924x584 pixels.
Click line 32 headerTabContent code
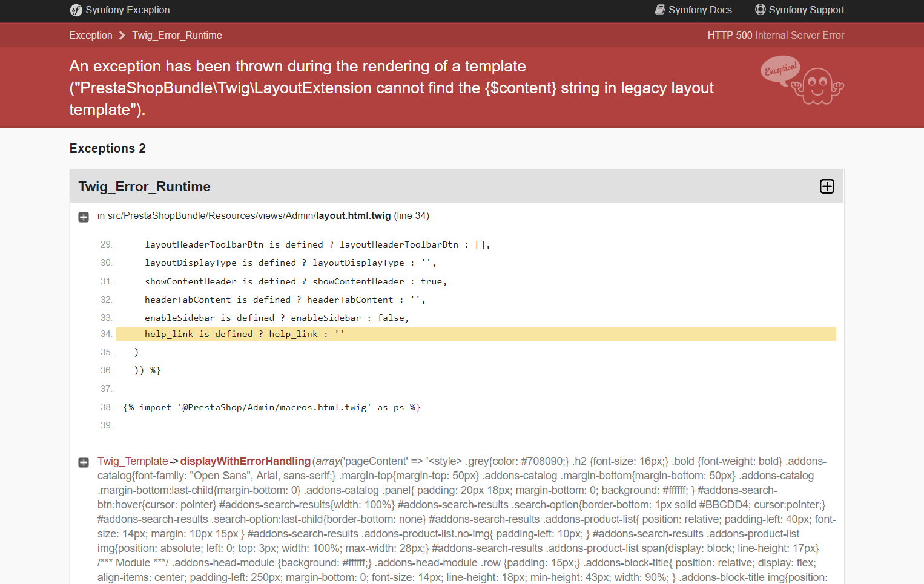click(285, 300)
